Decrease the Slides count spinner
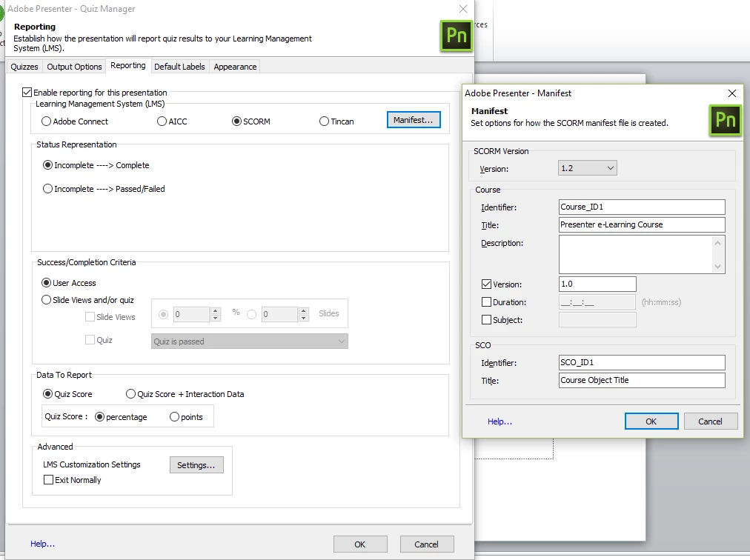The width and height of the screenshot is (750, 560). coord(303,318)
